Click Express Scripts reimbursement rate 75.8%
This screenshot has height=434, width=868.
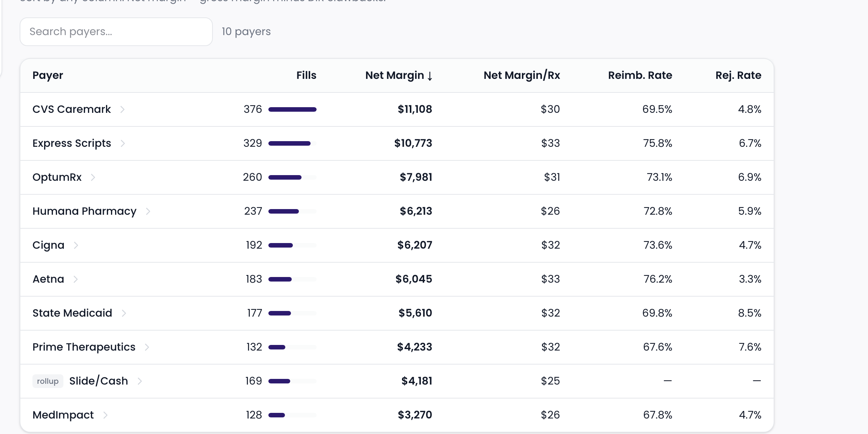point(658,143)
